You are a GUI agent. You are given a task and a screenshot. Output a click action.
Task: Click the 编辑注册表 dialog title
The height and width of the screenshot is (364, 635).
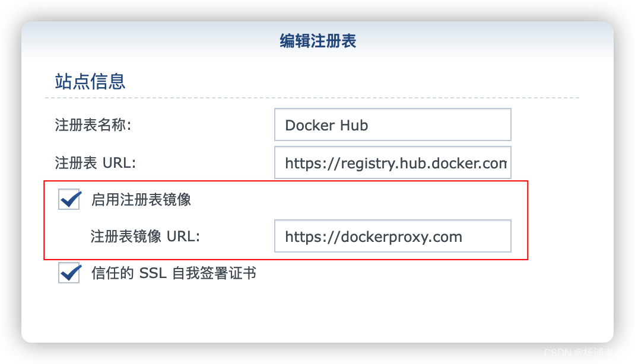coord(317,40)
